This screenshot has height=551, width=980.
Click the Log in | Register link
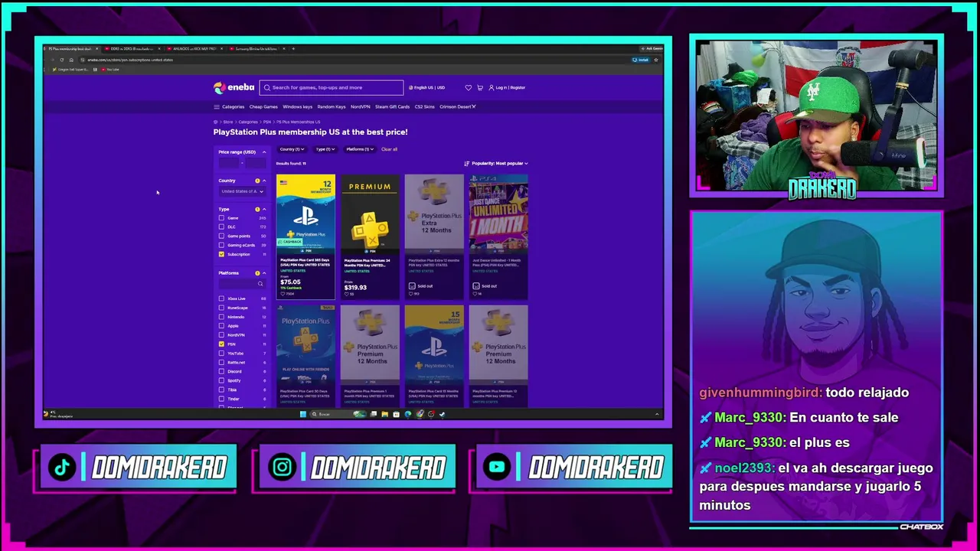tap(510, 87)
